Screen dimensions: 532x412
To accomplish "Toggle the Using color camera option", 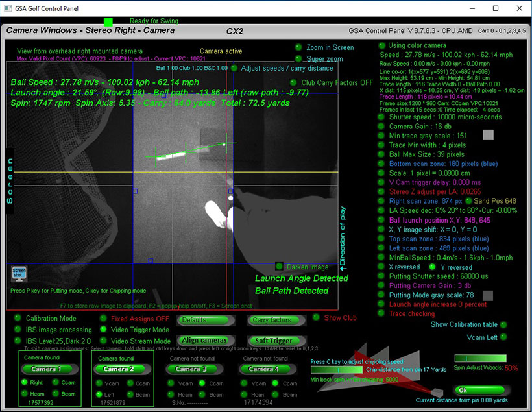I will click(x=381, y=45).
